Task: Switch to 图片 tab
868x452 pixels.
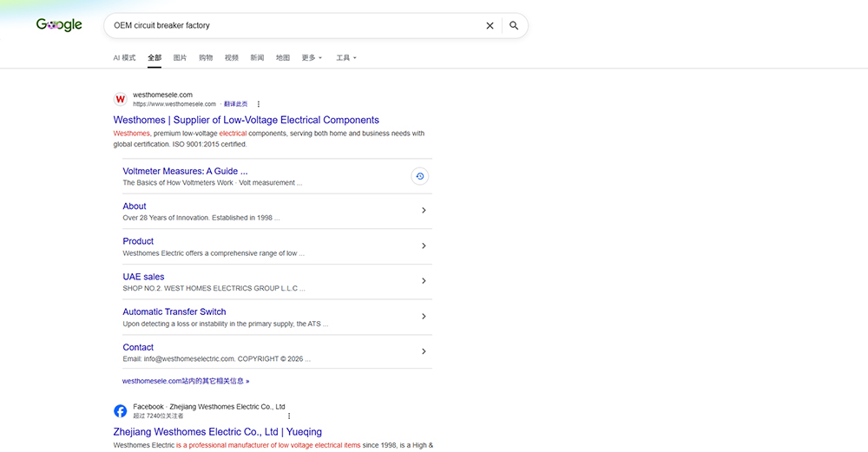Action: (180, 57)
